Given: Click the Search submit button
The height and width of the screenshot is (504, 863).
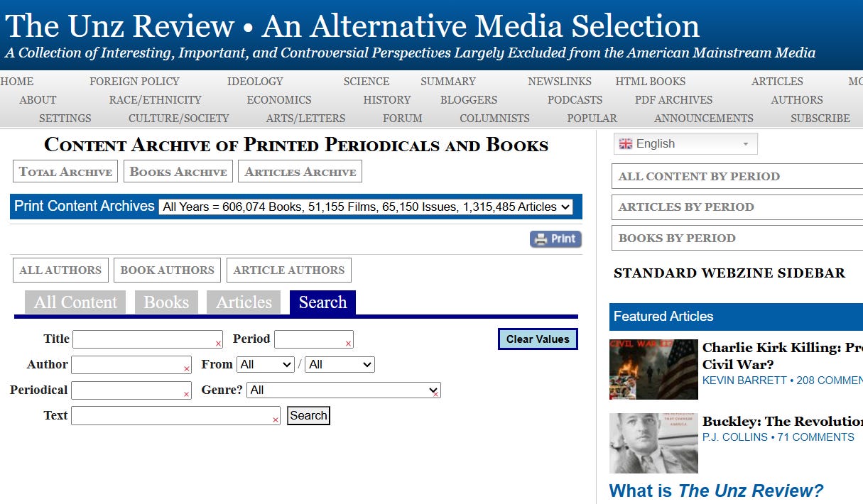Looking at the screenshot, I should (x=308, y=415).
